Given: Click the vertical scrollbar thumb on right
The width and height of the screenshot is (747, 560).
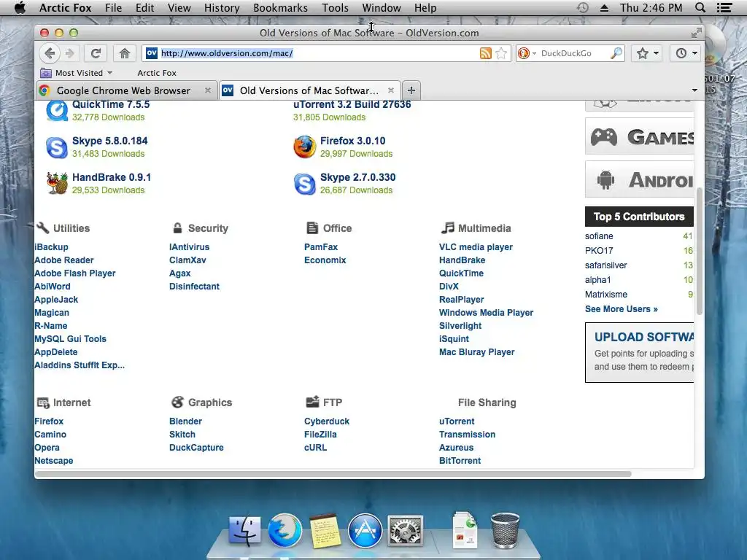Looking at the screenshot, I should 700,252.
